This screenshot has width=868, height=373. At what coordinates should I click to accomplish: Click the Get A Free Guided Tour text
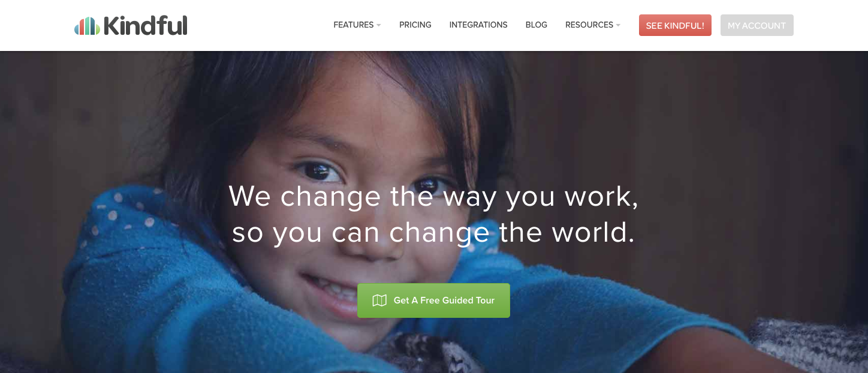[444, 300]
